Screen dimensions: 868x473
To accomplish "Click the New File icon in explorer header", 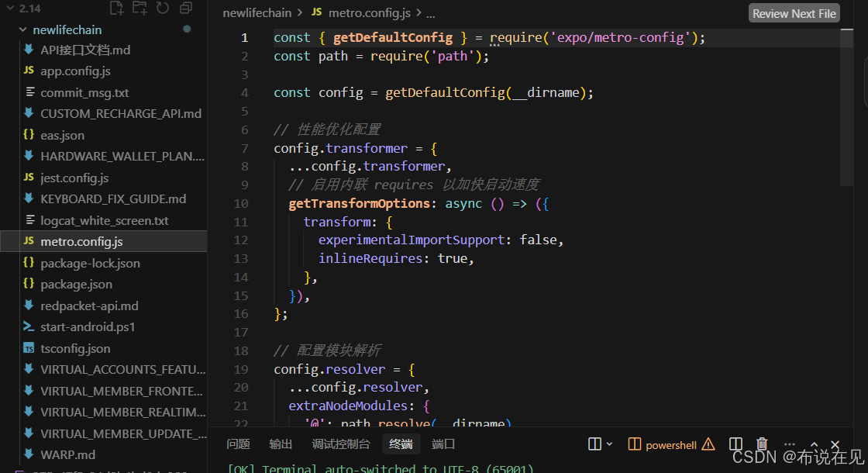I will (116, 8).
